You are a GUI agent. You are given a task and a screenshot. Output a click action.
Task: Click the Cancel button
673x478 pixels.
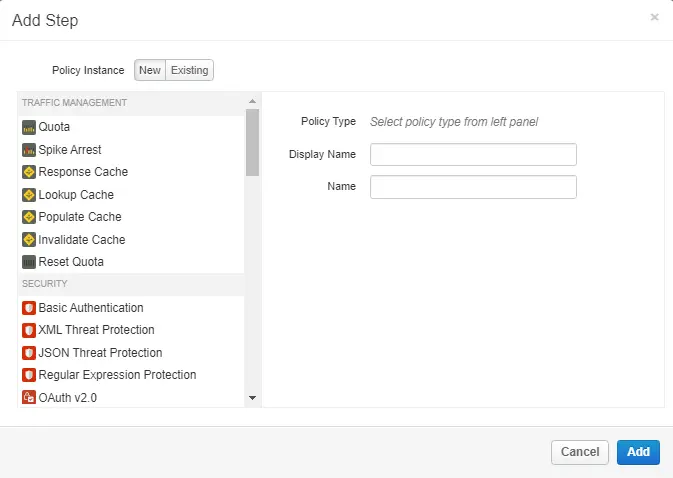[x=580, y=452]
